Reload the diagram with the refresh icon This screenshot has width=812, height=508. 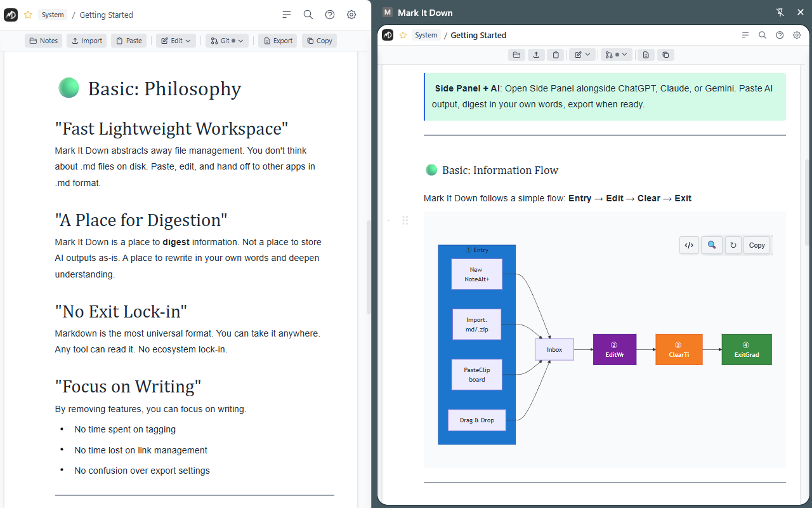[x=733, y=245]
